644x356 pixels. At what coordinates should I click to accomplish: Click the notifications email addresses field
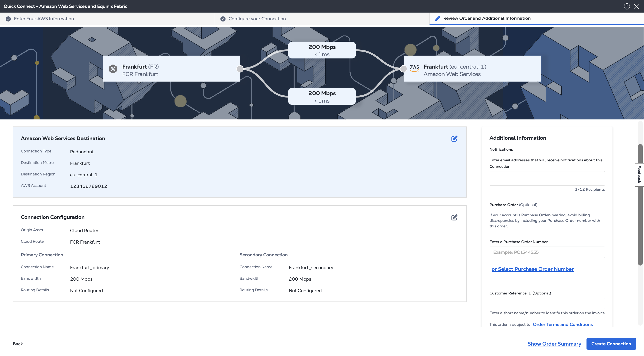click(547, 178)
